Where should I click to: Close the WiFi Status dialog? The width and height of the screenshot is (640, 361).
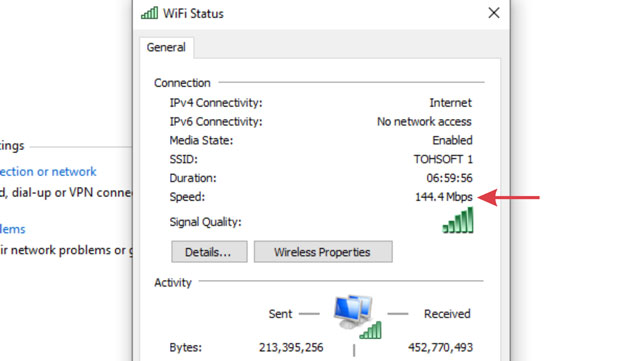coord(494,13)
